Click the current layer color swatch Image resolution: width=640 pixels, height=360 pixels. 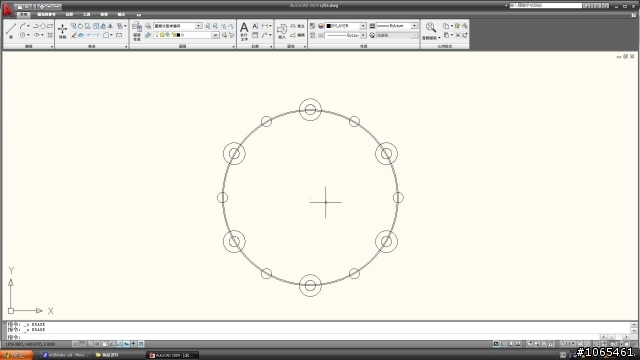point(178,35)
